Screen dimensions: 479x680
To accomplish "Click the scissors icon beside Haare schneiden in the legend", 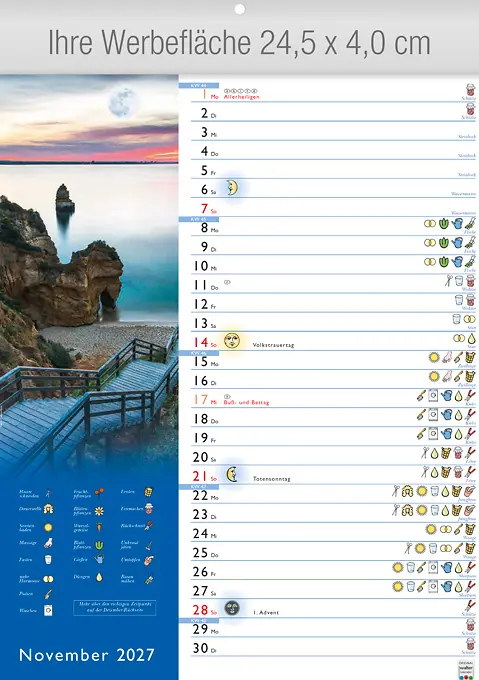I will (x=48, y=493).
